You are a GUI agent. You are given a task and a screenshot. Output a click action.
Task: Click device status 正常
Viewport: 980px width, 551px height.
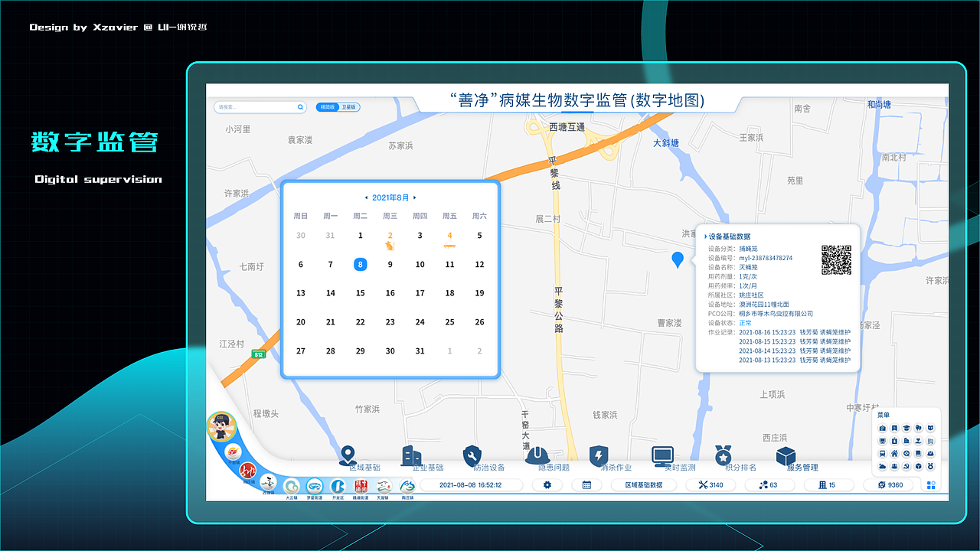tap(745, 323)
